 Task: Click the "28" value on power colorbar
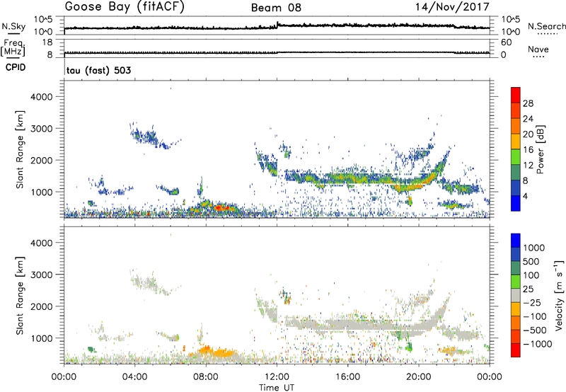pyautogui.click(x=528, y=103)
